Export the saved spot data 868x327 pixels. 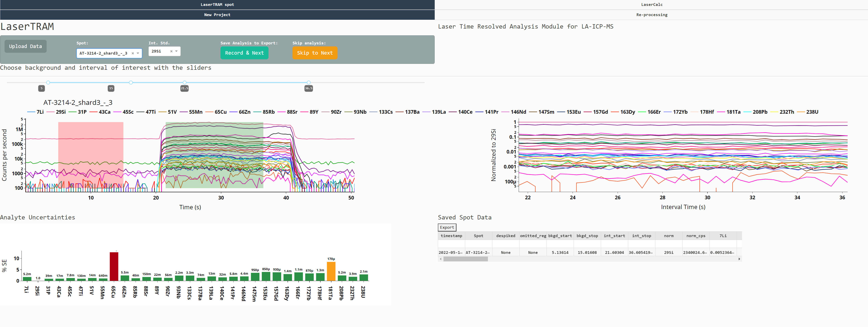coord(447,228)
